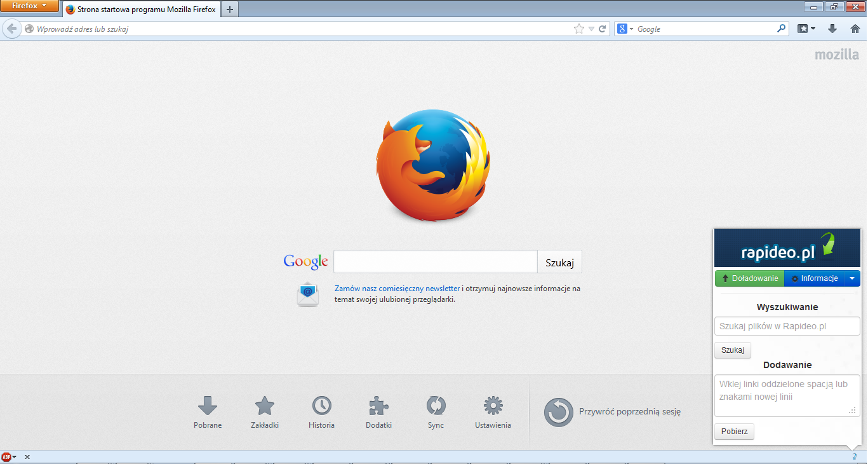Open Historia history shortcut
868x464 pixels.
(322, 412)
